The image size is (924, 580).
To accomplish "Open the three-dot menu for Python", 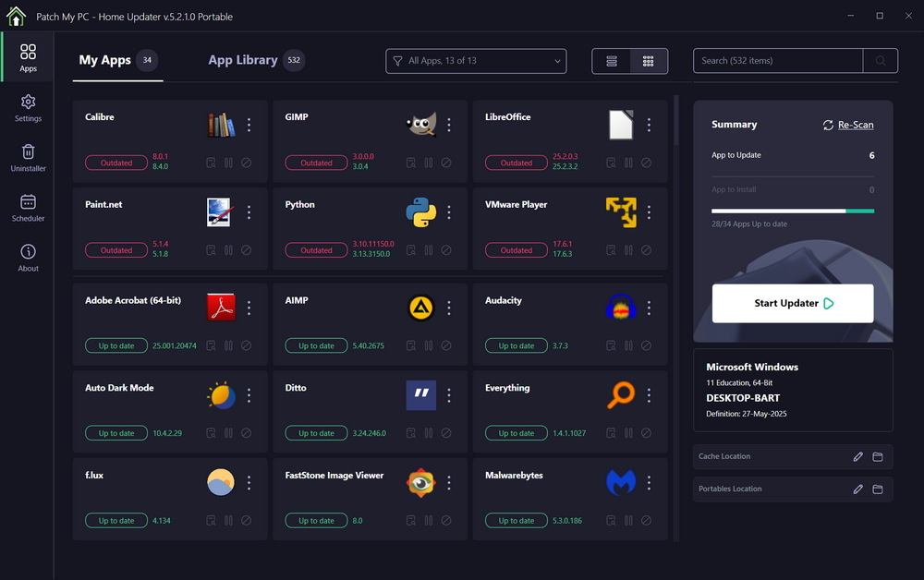I will pyautogui.click(x=449, y=212).
